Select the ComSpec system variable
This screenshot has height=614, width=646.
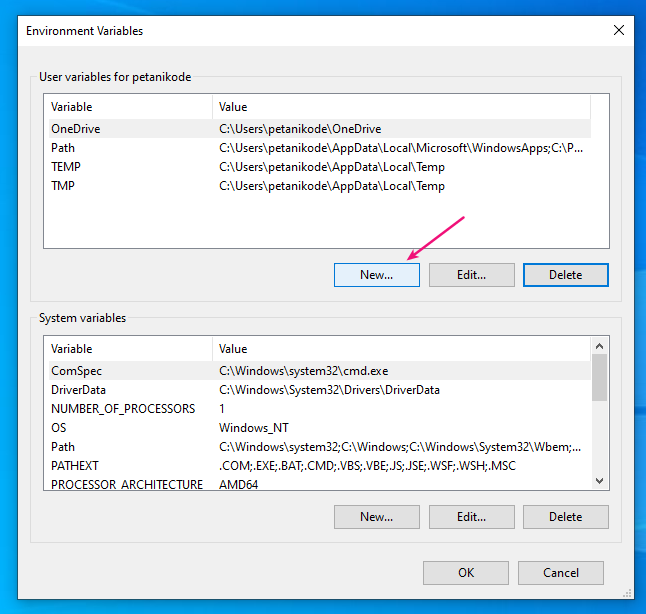point(76,370)
